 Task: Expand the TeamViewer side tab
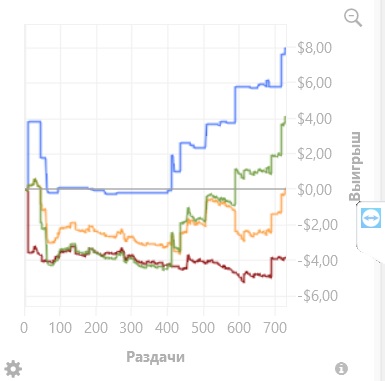coord(370,230)
